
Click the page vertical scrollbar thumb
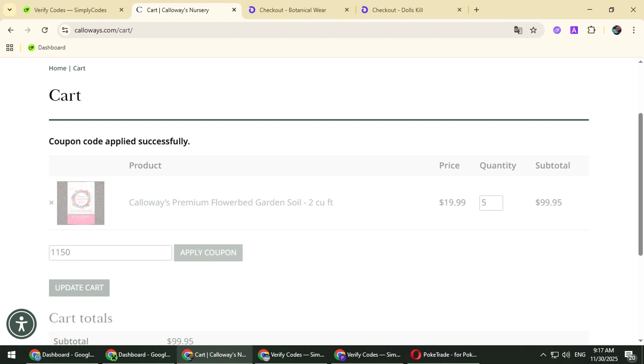point(640,184)
